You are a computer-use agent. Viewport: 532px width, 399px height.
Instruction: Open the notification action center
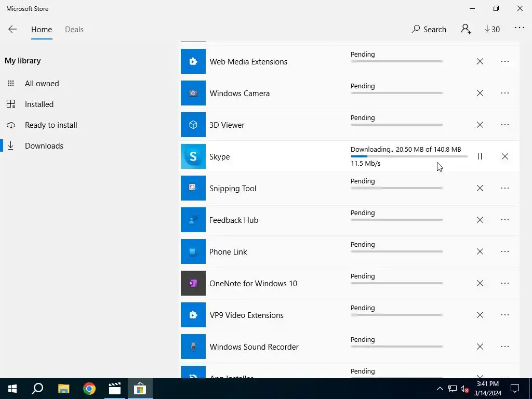coord(515,389)
